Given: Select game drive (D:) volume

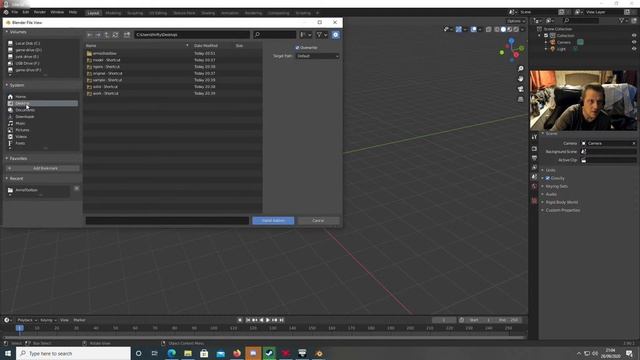Looking at the screenshot, I should [28, 50].
